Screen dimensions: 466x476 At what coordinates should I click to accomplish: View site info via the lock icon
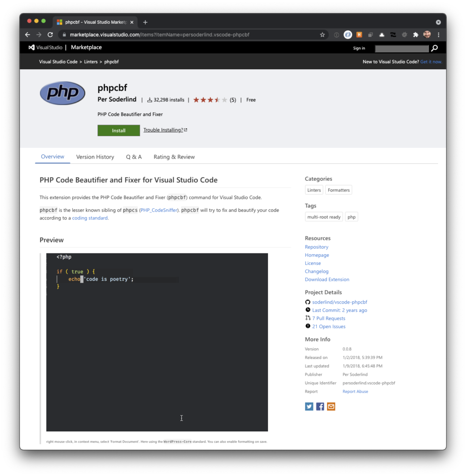(x=64, y=34)
